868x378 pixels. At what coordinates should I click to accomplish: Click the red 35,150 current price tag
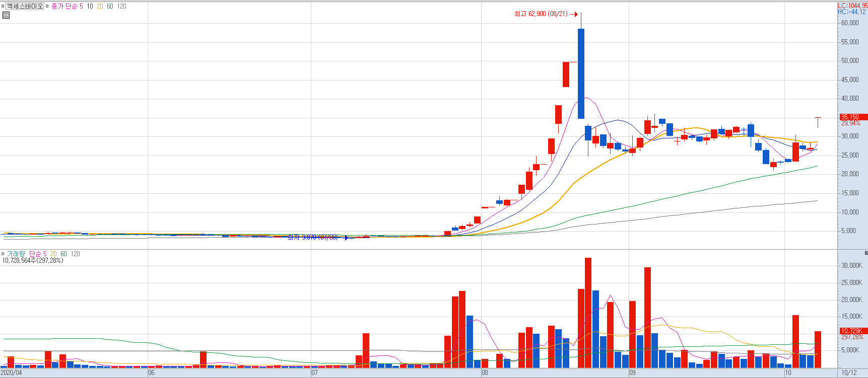pos(853,117)
